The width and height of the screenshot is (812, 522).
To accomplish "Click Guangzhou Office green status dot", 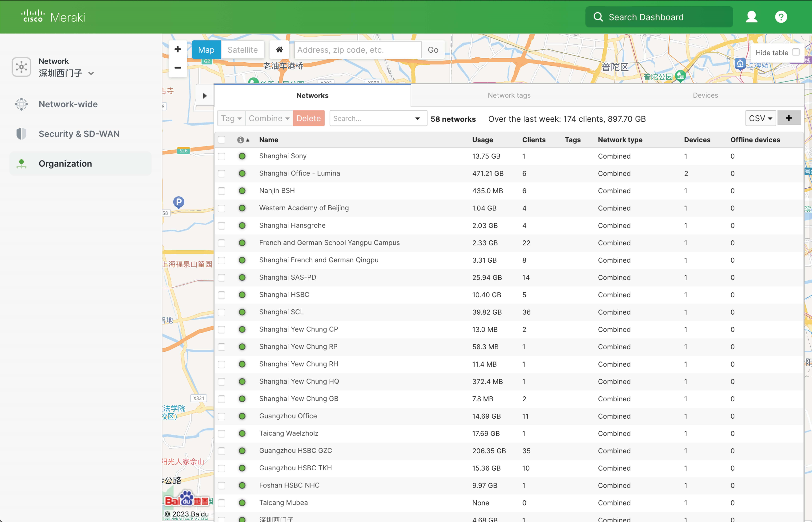I will tap(242, 416).
